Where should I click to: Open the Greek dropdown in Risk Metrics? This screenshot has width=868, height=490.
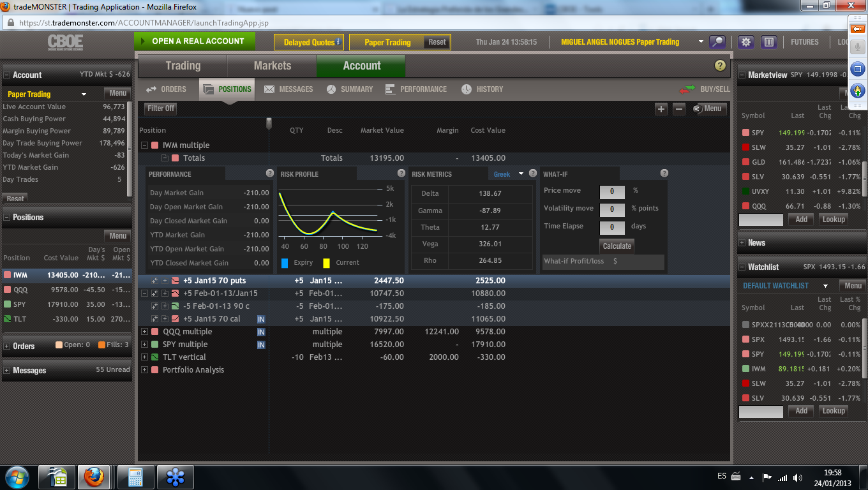coord(521,174)
